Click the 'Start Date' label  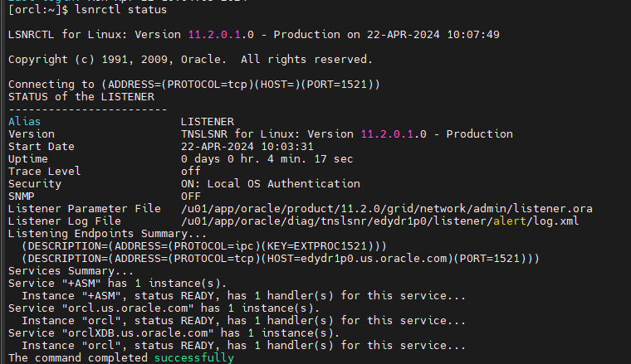[x=42, y=147]
